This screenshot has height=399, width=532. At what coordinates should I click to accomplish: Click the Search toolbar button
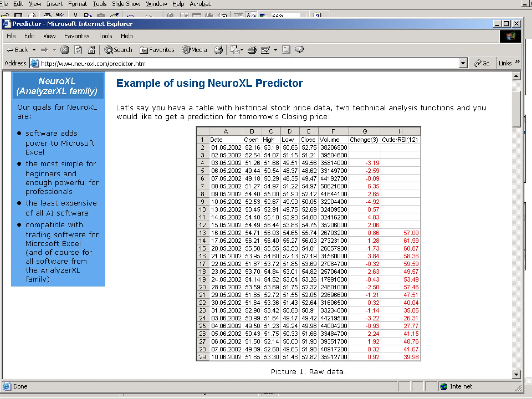point(118,50)
